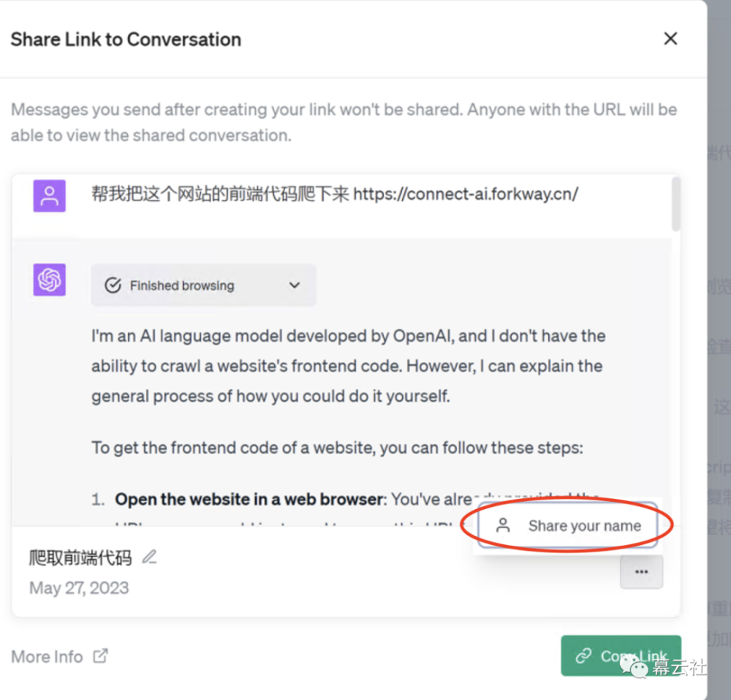Click the ChatGPT logo icon
Image resolution: width=731 pixels, height=700 pixels.
48,280
